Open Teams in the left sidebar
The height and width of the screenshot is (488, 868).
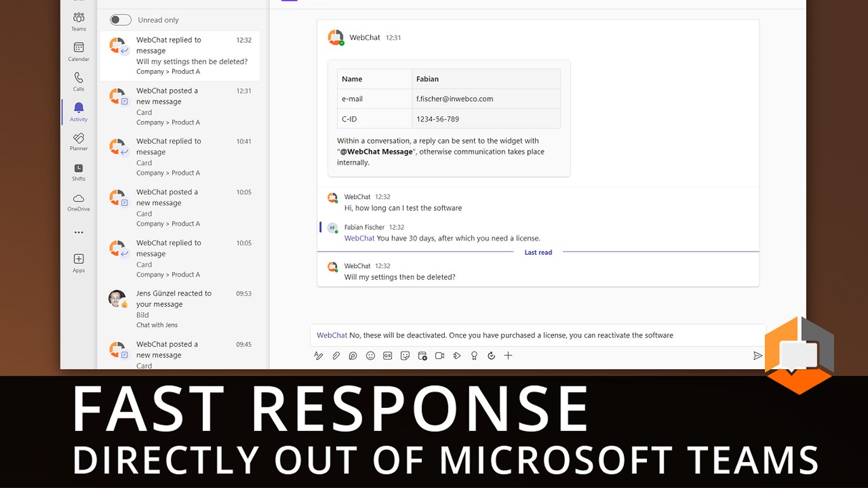[x=79, y=21]
